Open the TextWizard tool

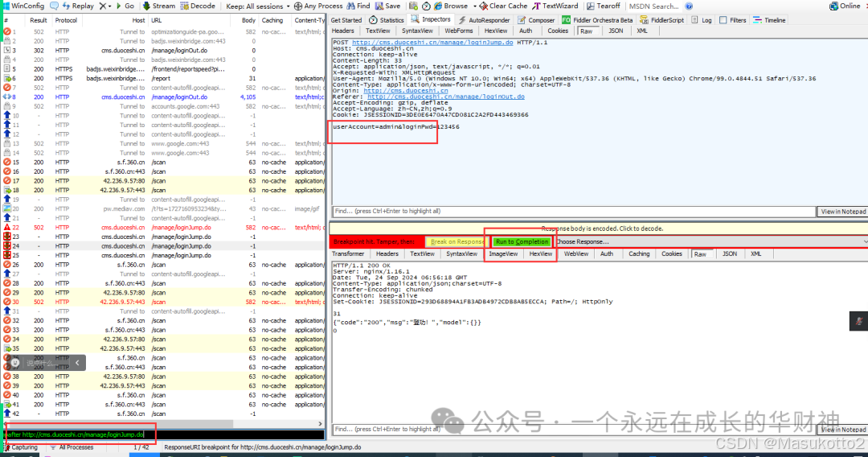click(555, 6)
